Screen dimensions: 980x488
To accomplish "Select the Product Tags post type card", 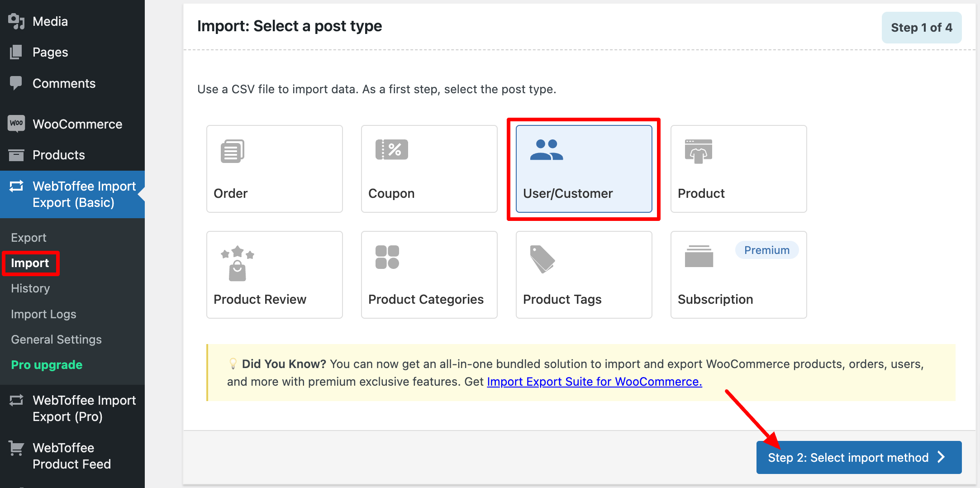I will pos(584,275).
